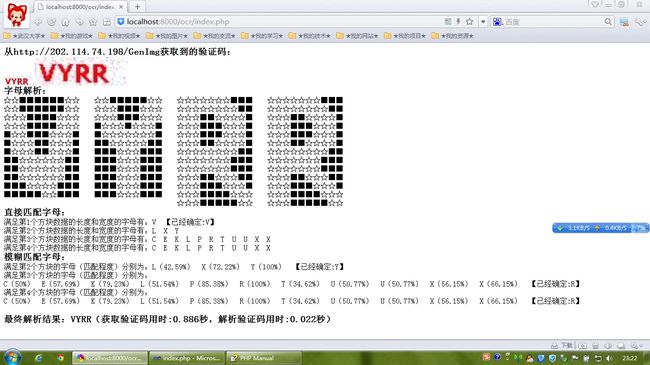The height and width of the screenshot is (365, 650).
Task: Click the Baidu paw search engine icon
Action: click(x=497, y=22)
